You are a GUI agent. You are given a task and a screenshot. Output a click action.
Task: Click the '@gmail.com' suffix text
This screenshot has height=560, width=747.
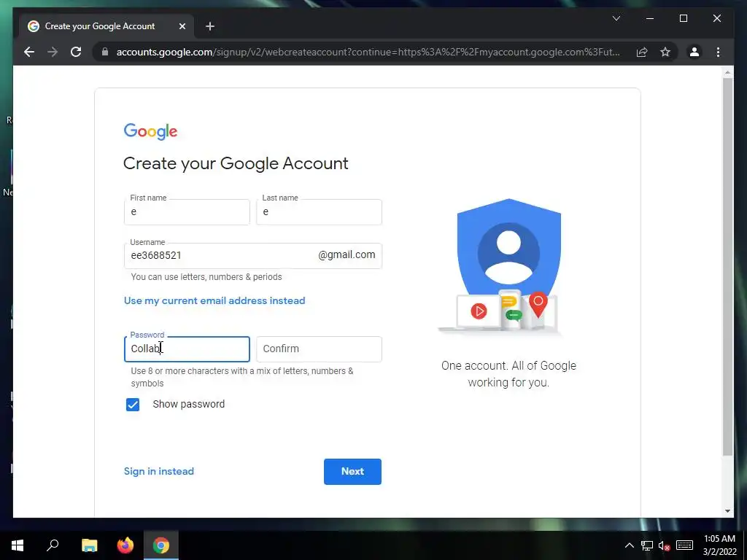coord(347,254)
